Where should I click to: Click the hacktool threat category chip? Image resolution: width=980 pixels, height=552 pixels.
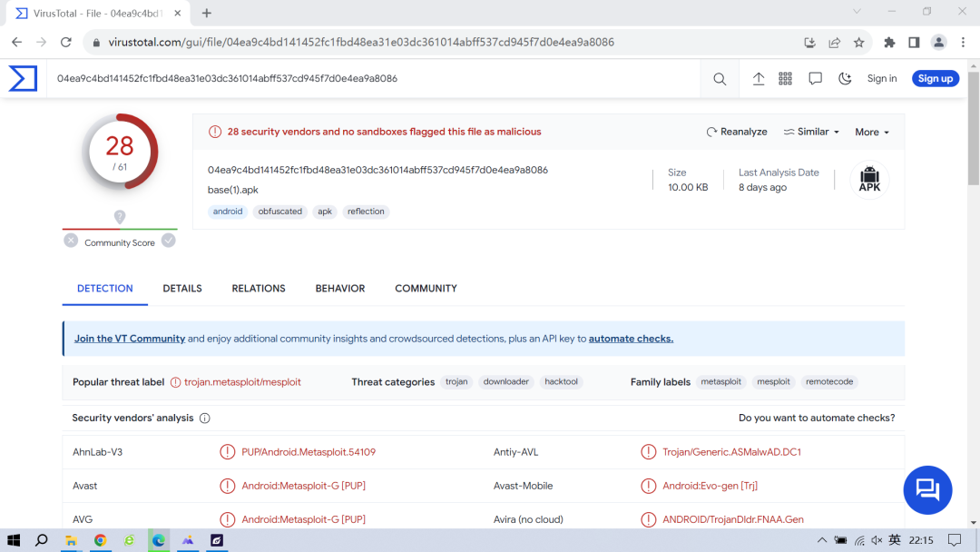[x=561, y=381]
